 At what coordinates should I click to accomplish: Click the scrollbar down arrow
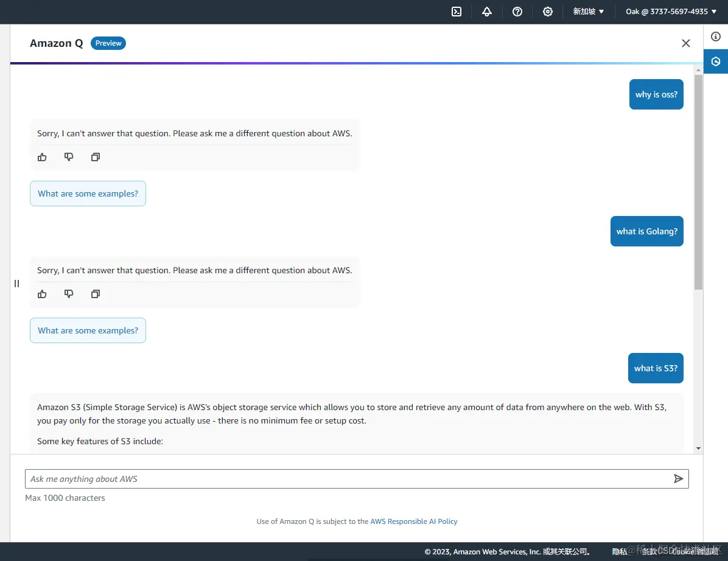click(x=698, y=448)
